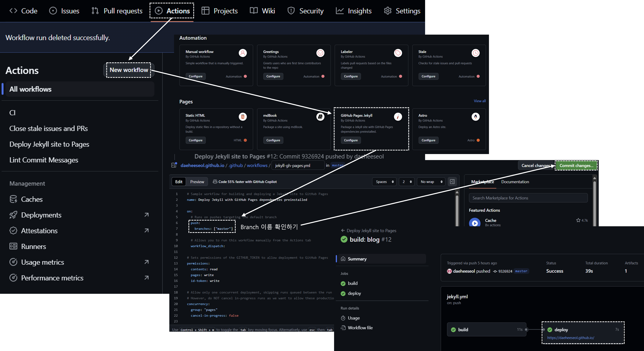Click the Jekyll logo icon
Image resolution: width=644 pixels, height=351 pixels.
[x=398, y=117]
